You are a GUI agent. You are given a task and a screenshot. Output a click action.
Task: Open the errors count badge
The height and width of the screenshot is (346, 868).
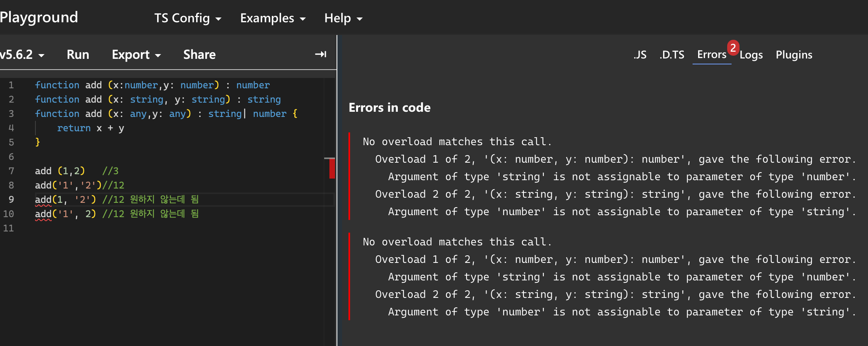pos(733,47)
